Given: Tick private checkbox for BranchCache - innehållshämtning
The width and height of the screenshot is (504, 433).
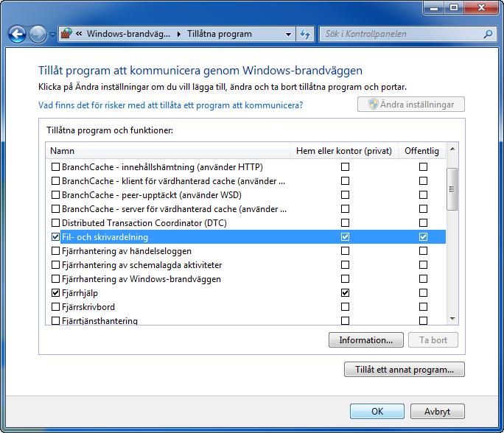Looking at the screenshot, I should (346, 167).
